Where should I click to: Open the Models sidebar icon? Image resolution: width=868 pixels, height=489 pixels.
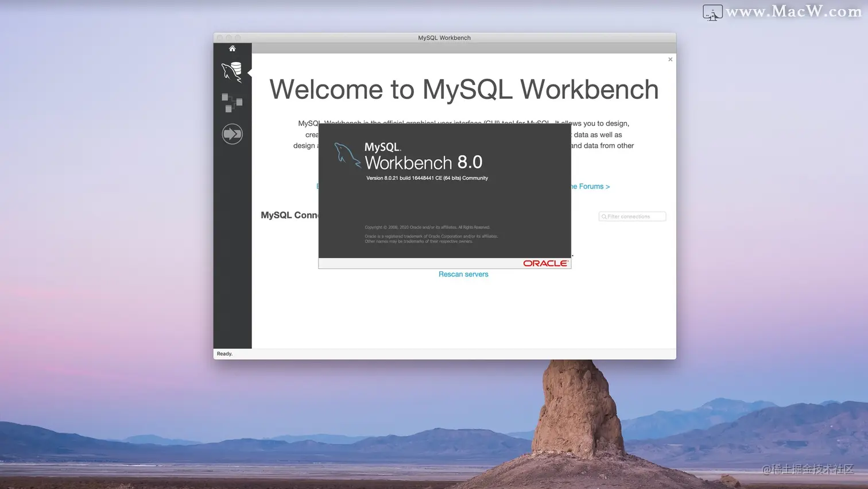[x=232, y=103]
